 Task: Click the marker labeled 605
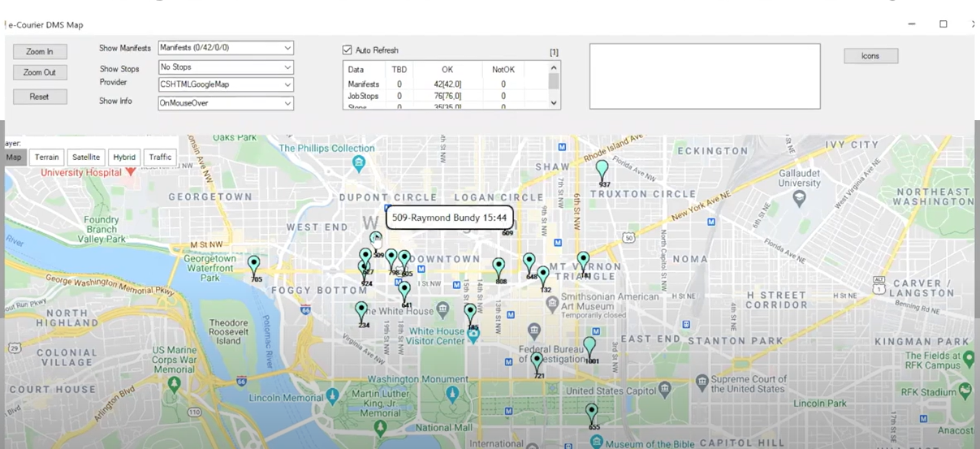pos(404,260)
